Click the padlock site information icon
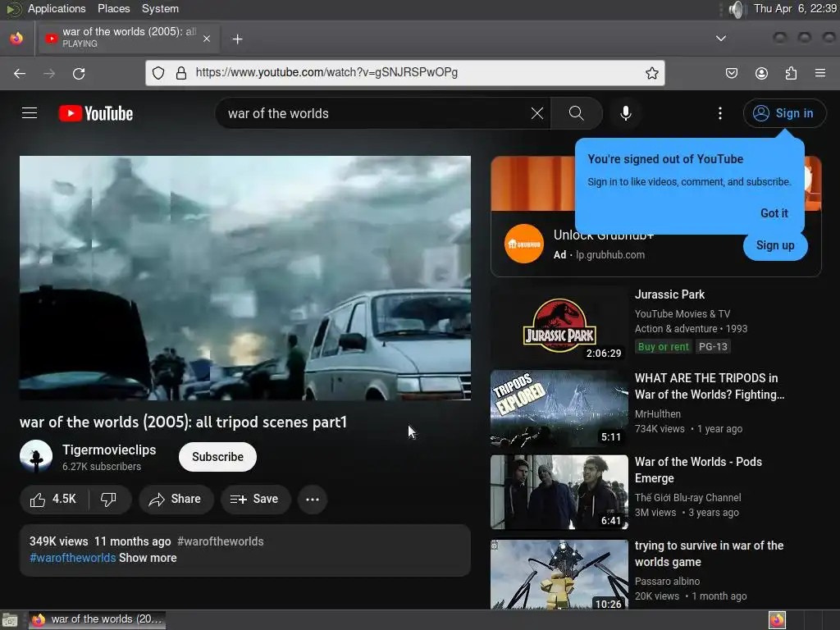This screenshot has width=840, height=630. pos(181,73)
